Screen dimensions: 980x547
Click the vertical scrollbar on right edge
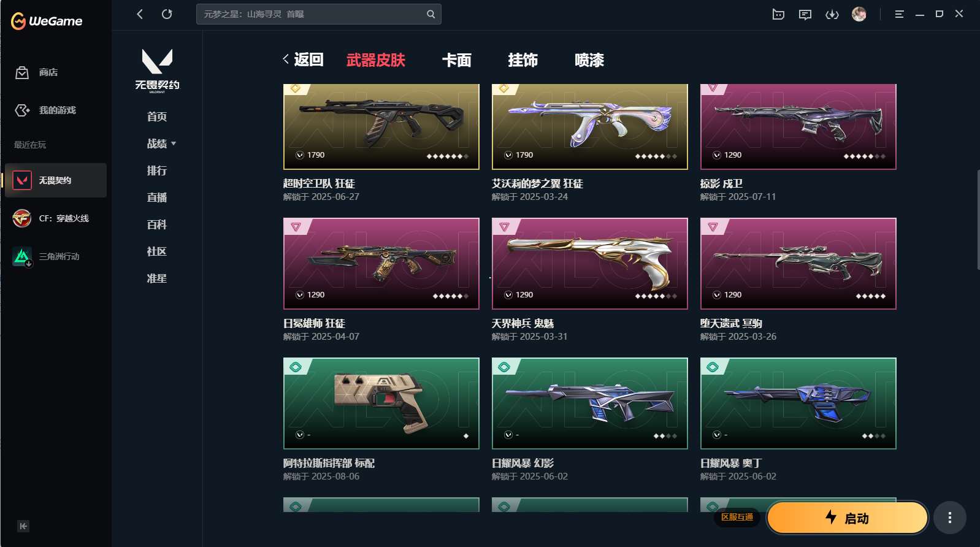(978, 220)
